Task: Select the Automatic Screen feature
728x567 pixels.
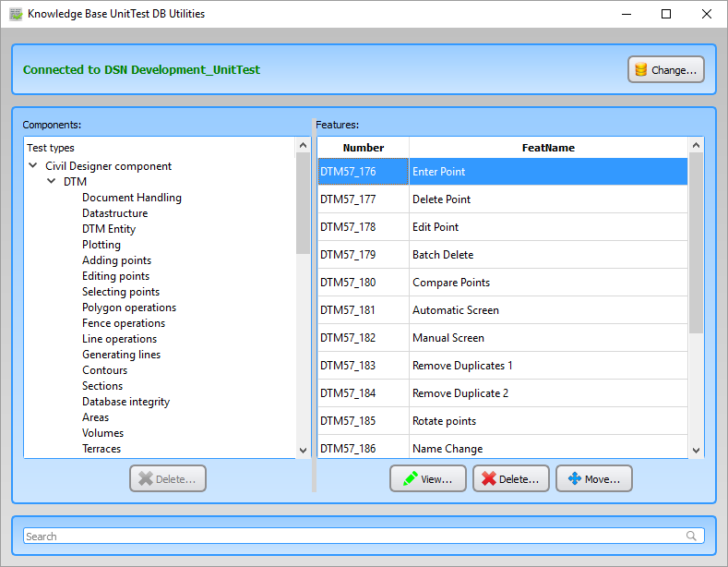Action: click(x=502, y=310)
